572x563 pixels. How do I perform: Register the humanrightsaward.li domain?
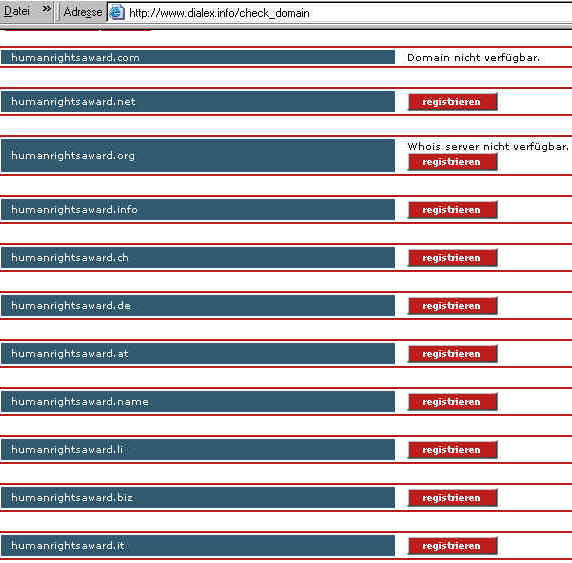click(452, 450)
